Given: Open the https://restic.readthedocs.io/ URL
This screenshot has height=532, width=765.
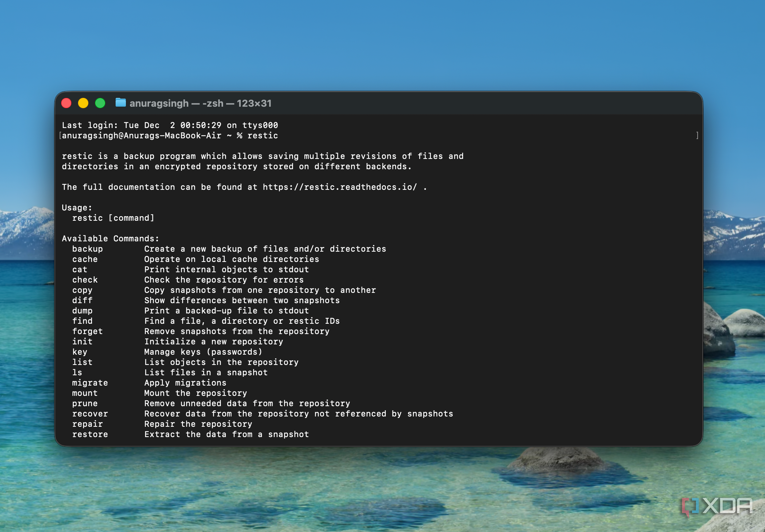Looking at the screenshot, I should point(340,187).
